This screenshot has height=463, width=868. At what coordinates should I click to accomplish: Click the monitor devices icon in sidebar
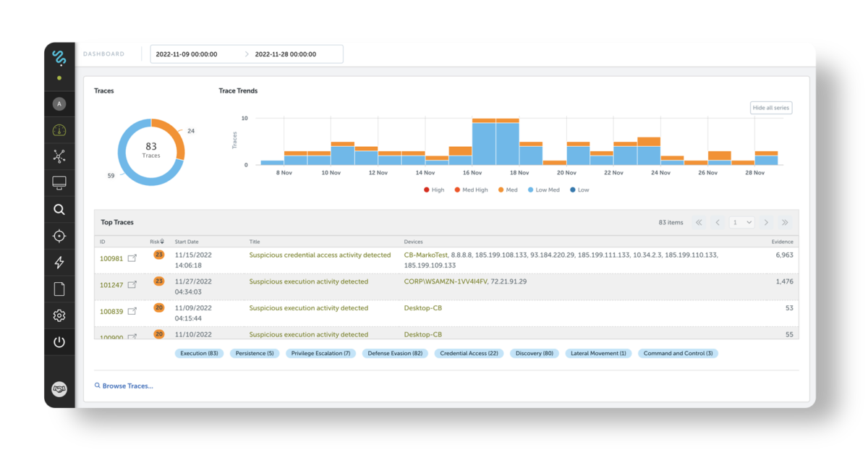(x=59, y=183)
